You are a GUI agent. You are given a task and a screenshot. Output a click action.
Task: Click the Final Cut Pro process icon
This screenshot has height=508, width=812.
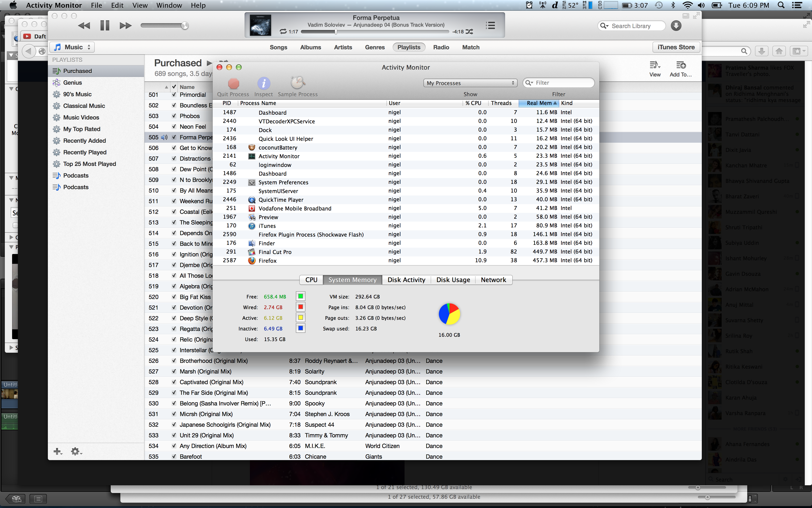(252, 252)
